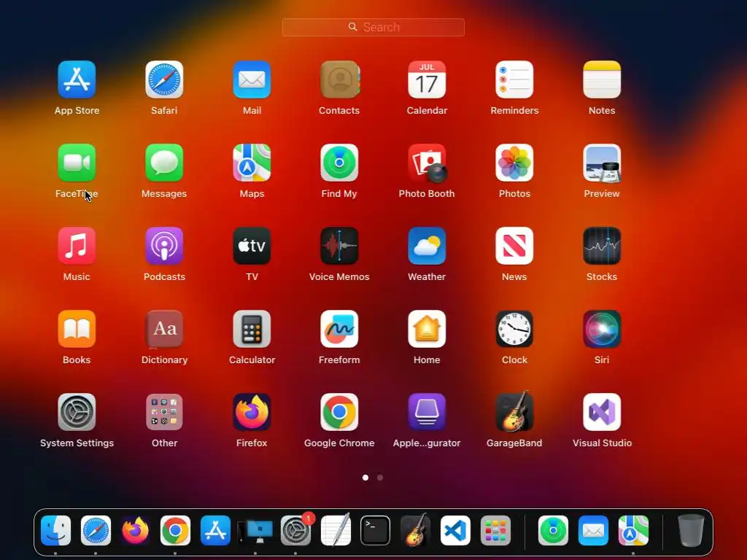Open the Apple TV app
Screen dimensions: 747x560
click(252, 246)
